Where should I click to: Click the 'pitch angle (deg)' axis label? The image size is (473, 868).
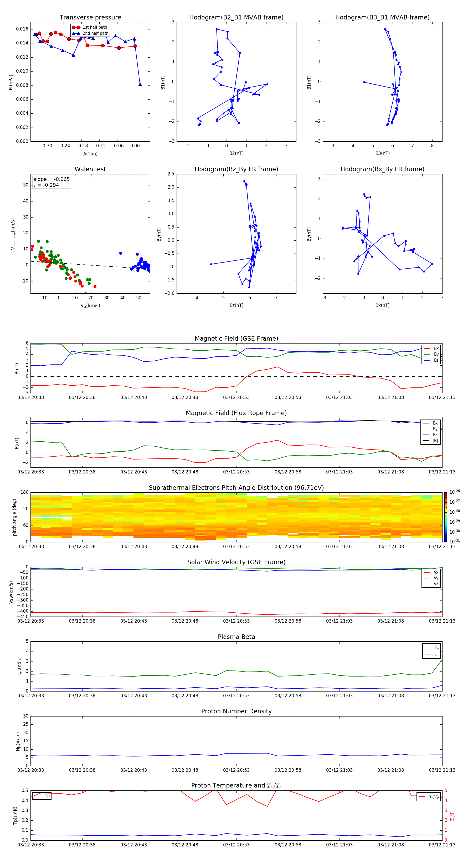point(14,517)
